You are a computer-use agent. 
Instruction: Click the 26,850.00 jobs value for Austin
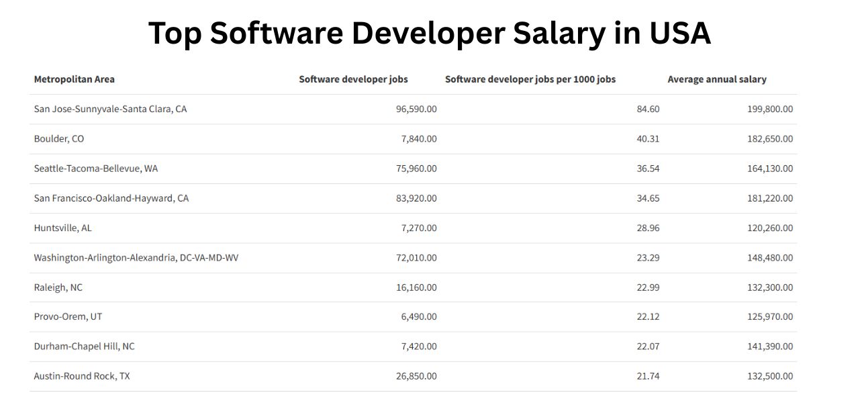click(416, 376)
